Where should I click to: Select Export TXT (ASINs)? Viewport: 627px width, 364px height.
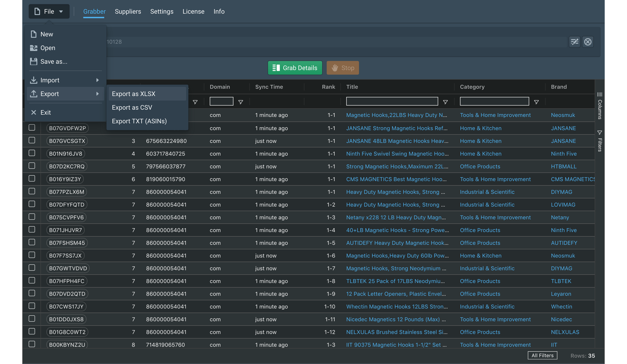[x=147, y=121]
